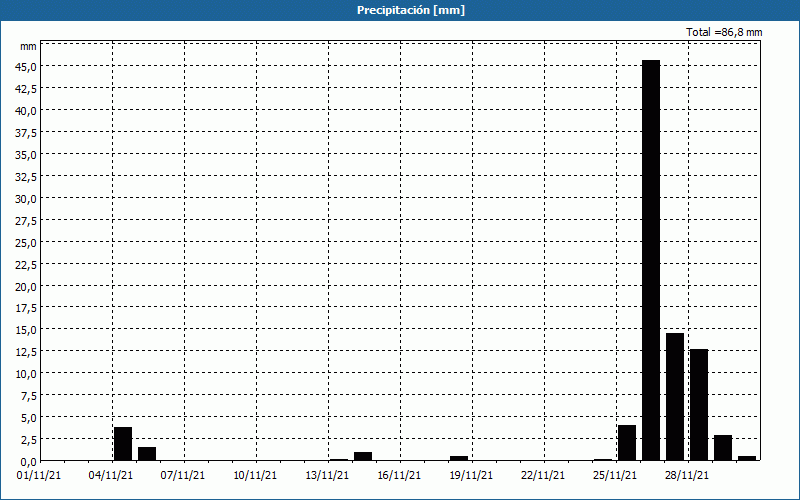
Task: Click the mm unit label above the axis
Action: pos(28,46)
